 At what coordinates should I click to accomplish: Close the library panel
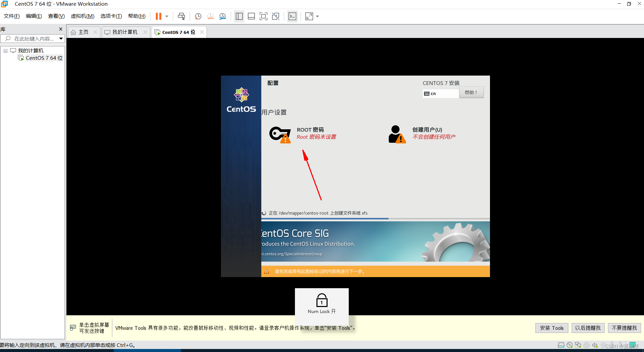(x=61, y=29)
